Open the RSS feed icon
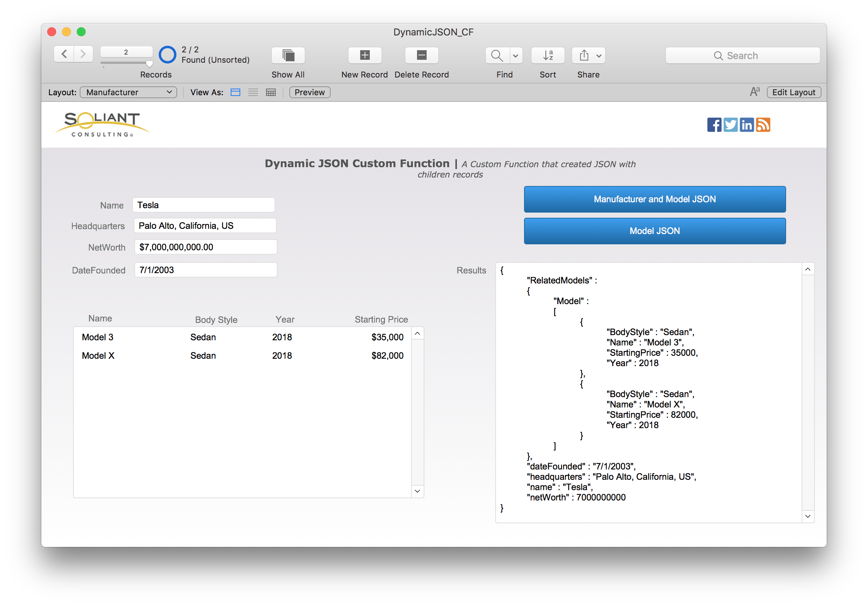Viewport: 868px width, 606px height. tap(763, 125)
